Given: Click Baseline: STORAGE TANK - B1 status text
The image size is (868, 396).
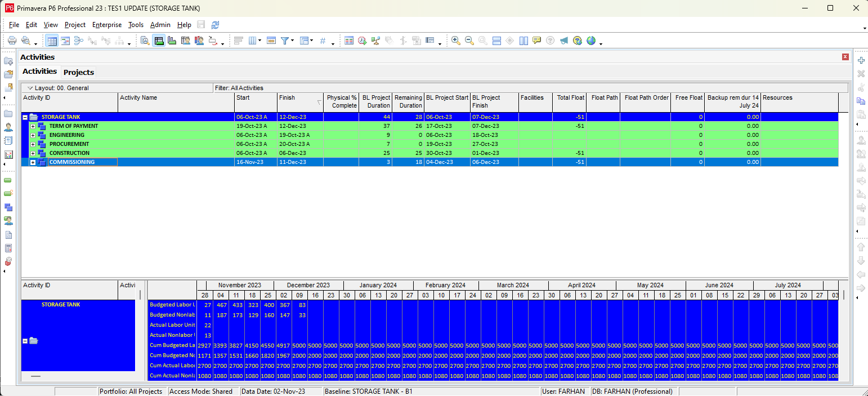Looking at the screenshot, I should coord(369,391).
